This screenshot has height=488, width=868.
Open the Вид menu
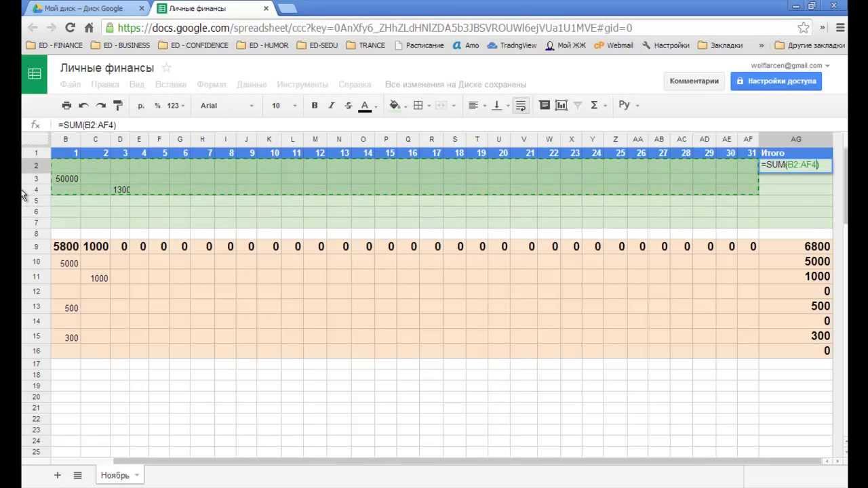[137, 85]
